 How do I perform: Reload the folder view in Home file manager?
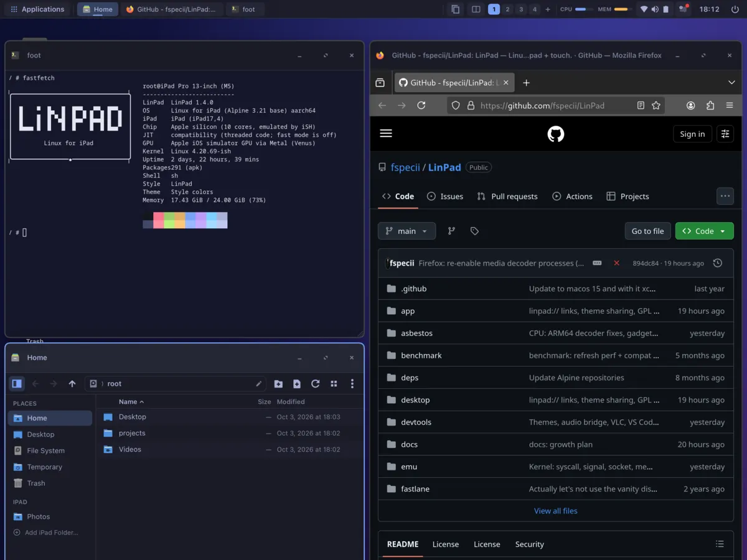click(x=315, y=384)
